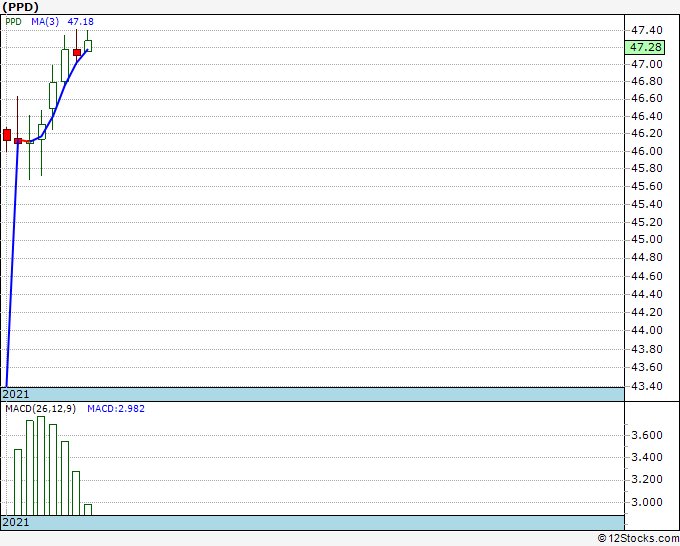680x546 pixels.
Task: Click the 3.600 MACD axis label
Action: (x=646, y=435)
